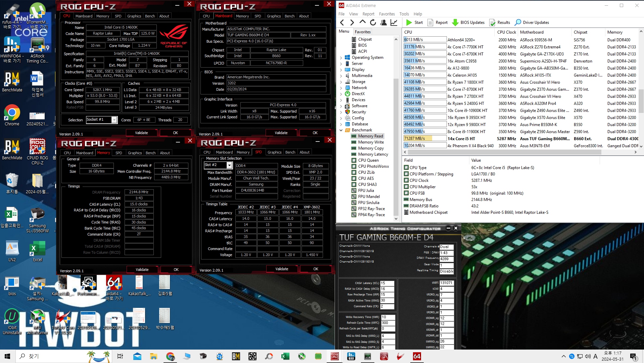
Task: Click AIDA64 icon in Windows taskbar
Action: pos(417,356)
